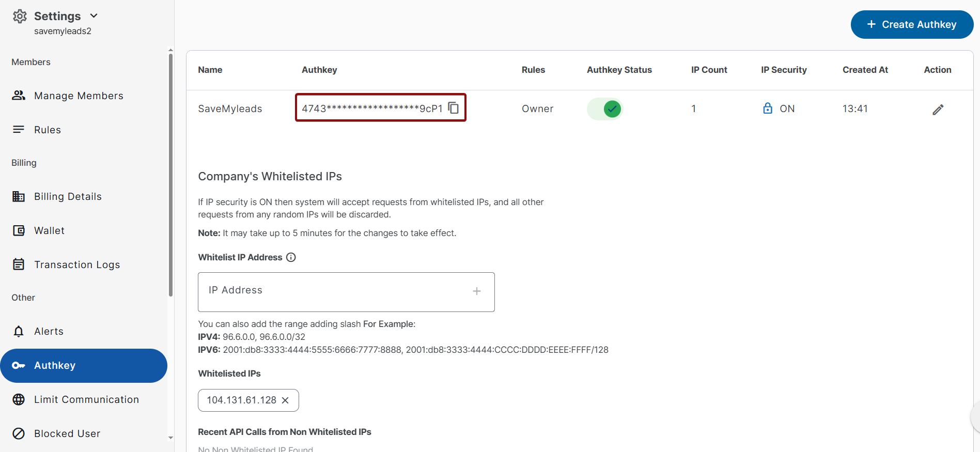Image resolution: width=980 pixels, height=452 pixels.
Task: Go to Billing Details
Action: 68,196
